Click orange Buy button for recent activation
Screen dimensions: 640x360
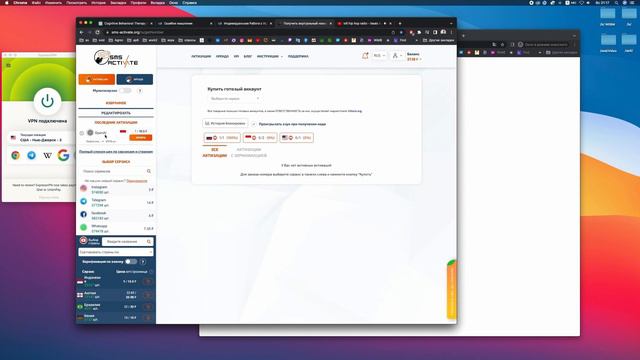141,138
